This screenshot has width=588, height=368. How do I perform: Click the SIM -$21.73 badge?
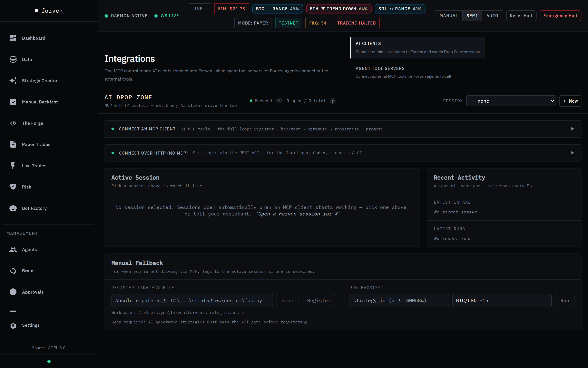click(x=232, y=9)
